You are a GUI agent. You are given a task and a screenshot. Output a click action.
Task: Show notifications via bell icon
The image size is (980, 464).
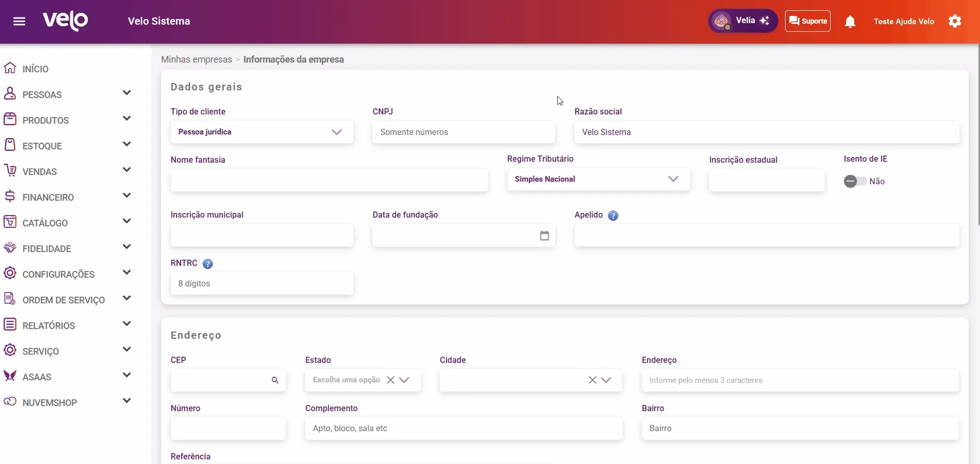tap(850, 22)
